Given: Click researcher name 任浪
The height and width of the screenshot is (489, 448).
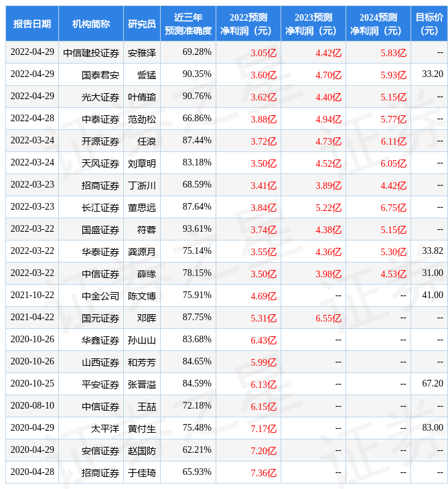Looking at the screenshot, I should tap(147, 141).
